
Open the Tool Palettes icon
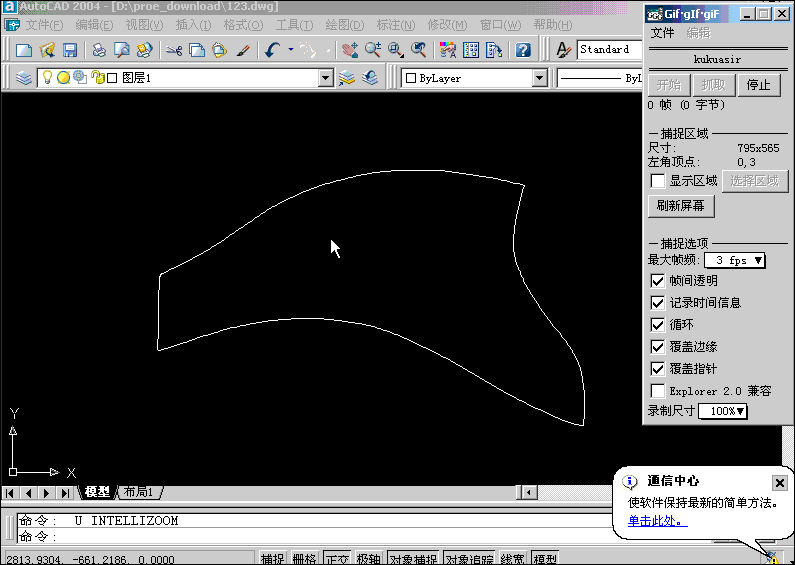pyautogui.click(x=494, y=50)
